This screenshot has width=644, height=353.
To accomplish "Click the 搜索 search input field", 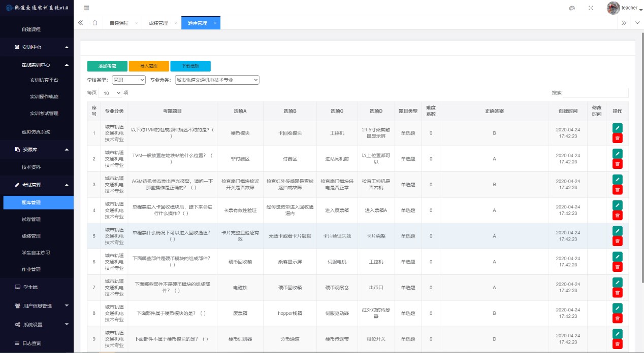I will (595, 93).
